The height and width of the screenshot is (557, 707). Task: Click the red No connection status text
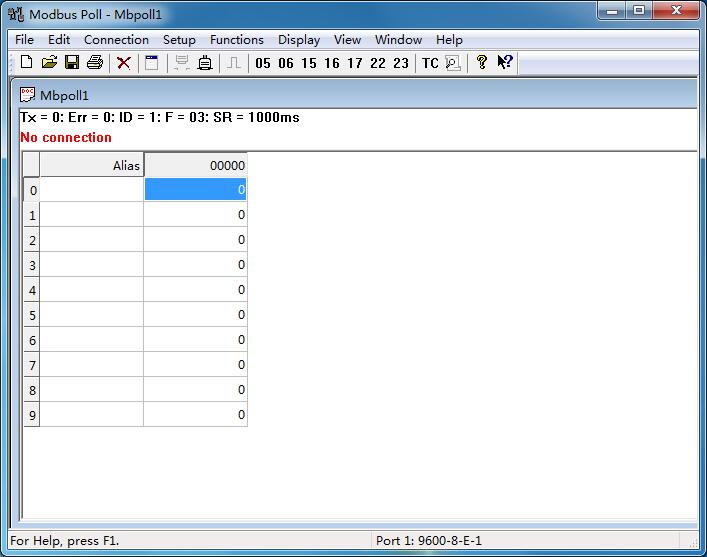66,138
